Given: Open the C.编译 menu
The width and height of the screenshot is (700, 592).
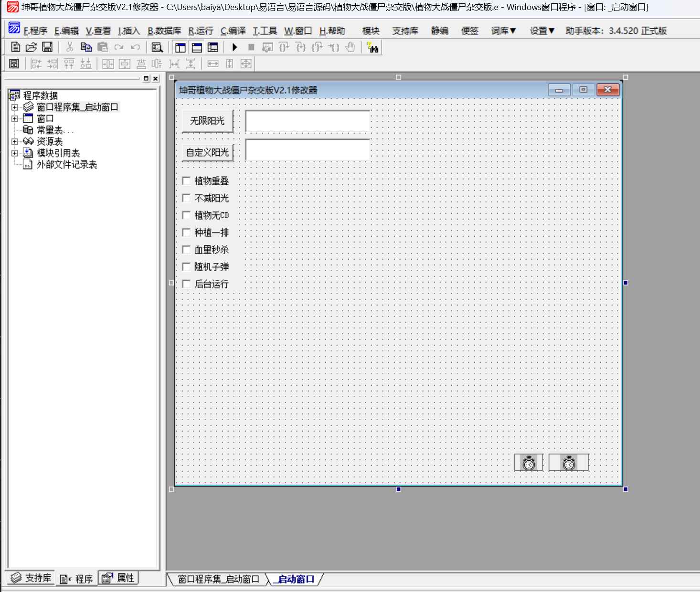Looking at the screenshot, I should (233, 31).
